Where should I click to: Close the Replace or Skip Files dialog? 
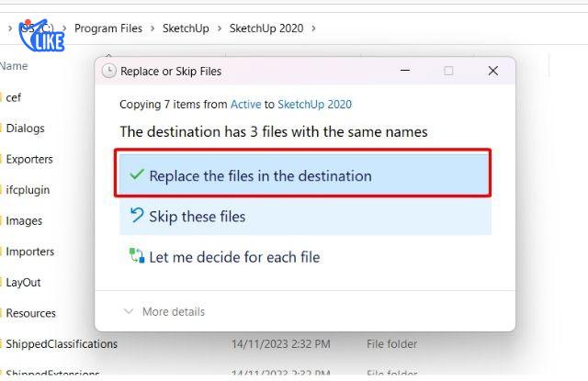492,71
